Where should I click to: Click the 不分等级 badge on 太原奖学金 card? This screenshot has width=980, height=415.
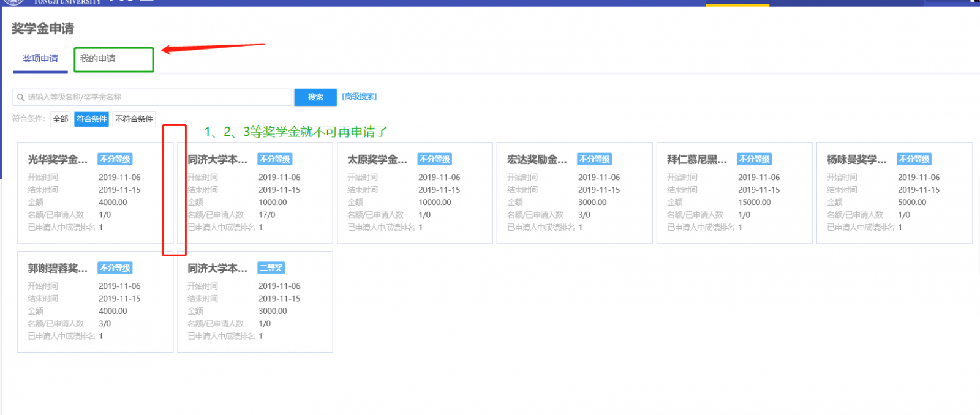pyautogui.click(x=435, y=159)
